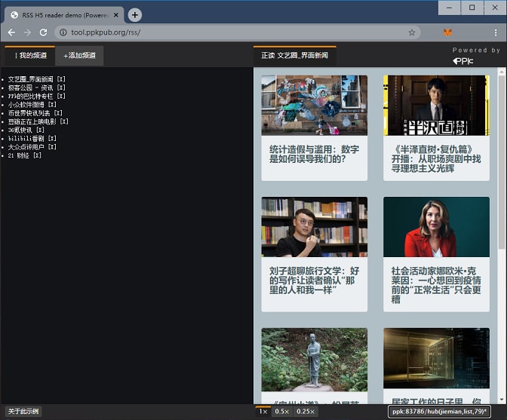Reload the page with the refresh icon

click(44, 32)
